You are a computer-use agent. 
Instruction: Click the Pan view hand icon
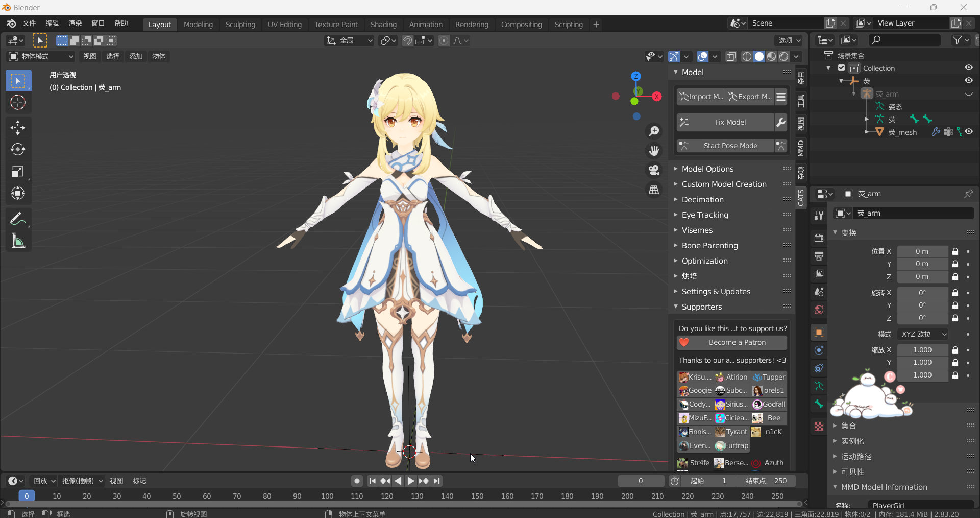[654, 151]
